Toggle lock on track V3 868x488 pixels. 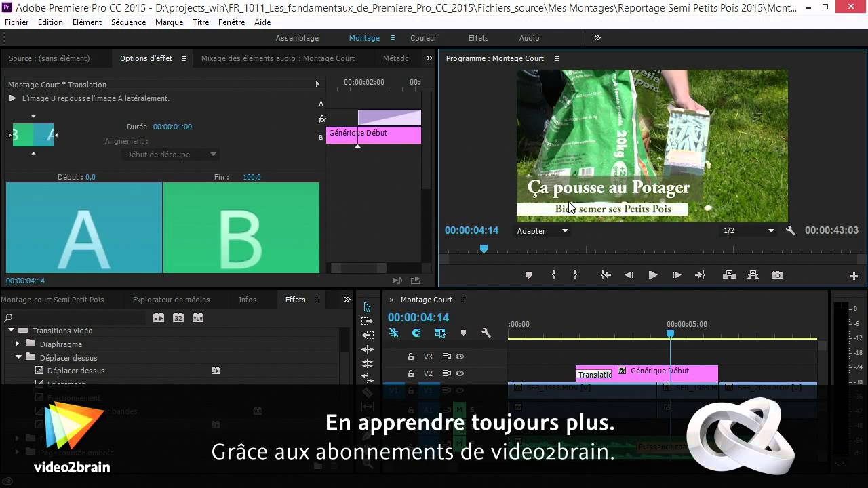click(x=410, y=357)
